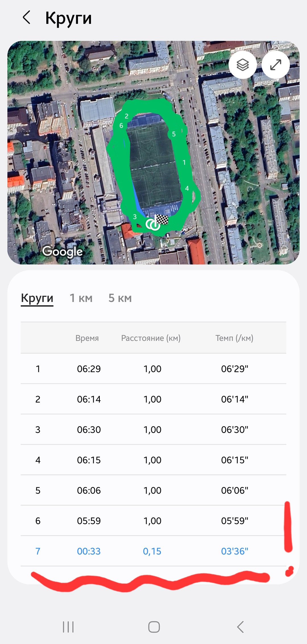The width and height of the screenshot is (307, 644).
Task: Select lap 6 row with 05:59
Action: 153,521
